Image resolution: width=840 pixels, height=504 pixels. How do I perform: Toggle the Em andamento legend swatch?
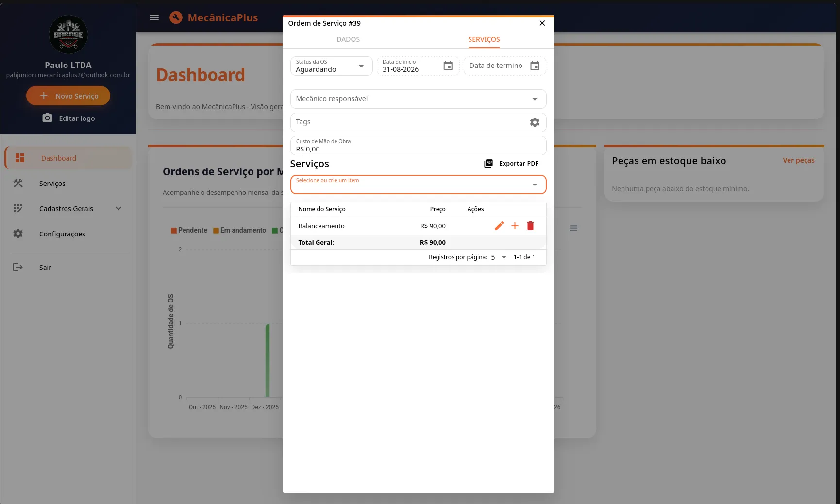point(216,231)
